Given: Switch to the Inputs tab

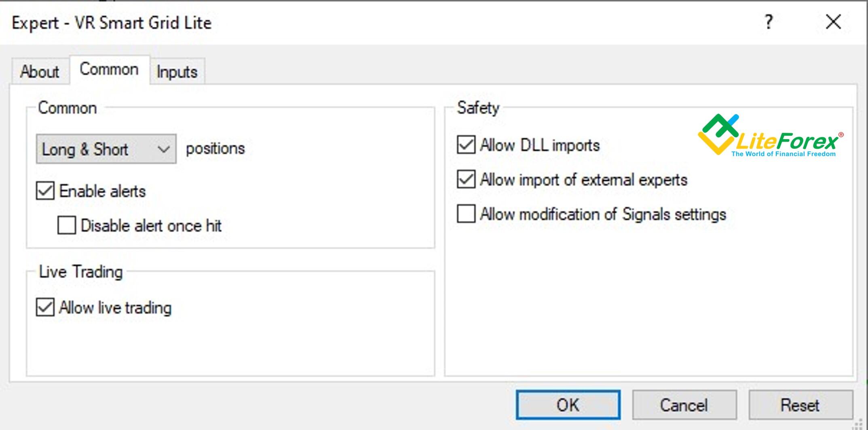Looking at the screenshot, I should point(177,72).
